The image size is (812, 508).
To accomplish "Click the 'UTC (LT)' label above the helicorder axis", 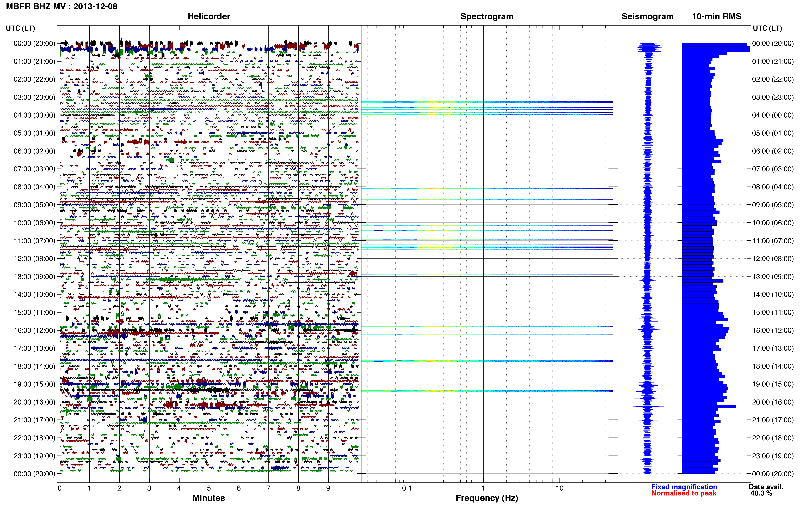I will 21,28.
